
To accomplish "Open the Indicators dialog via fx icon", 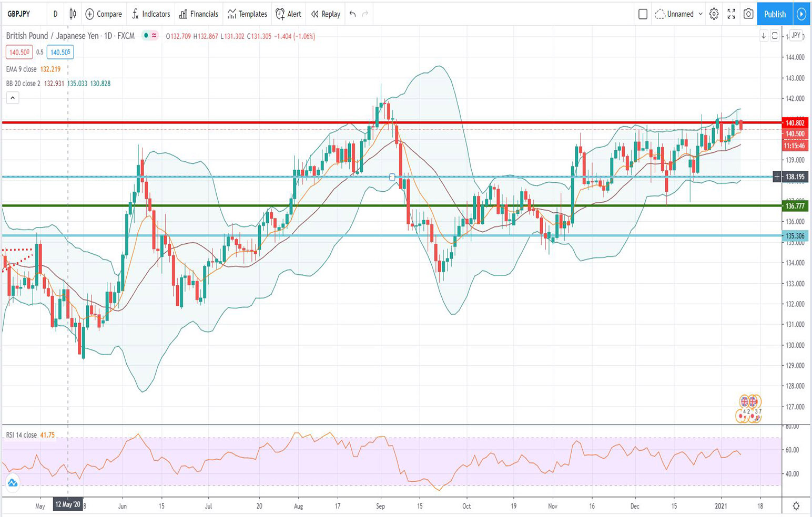I will 135,14.
